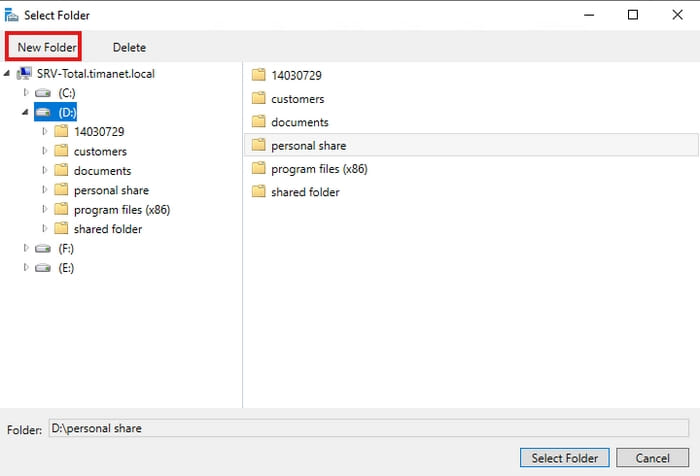Select the C: drive icon in tree
Screen dimensions: 700x476
43,93
